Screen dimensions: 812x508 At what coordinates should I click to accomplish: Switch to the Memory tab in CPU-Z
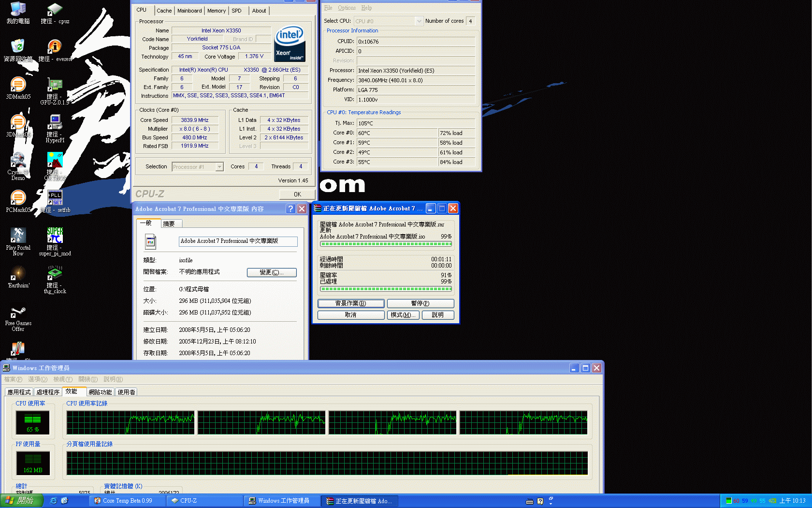(x=217, y=11)
